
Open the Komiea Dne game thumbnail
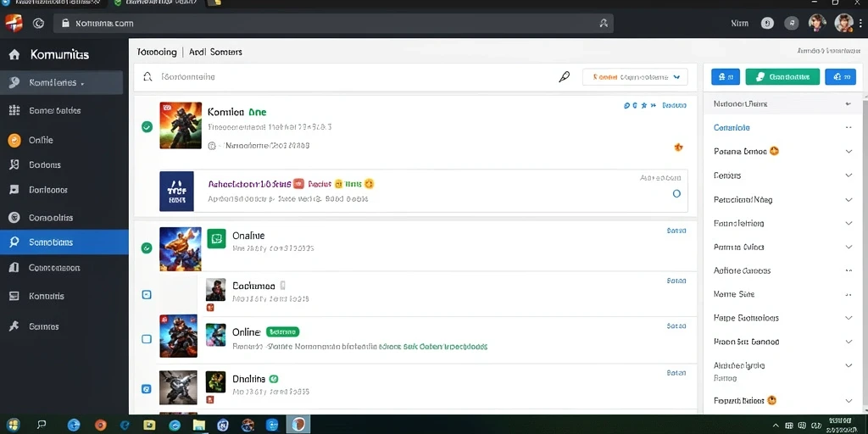(x=181, y=125)
